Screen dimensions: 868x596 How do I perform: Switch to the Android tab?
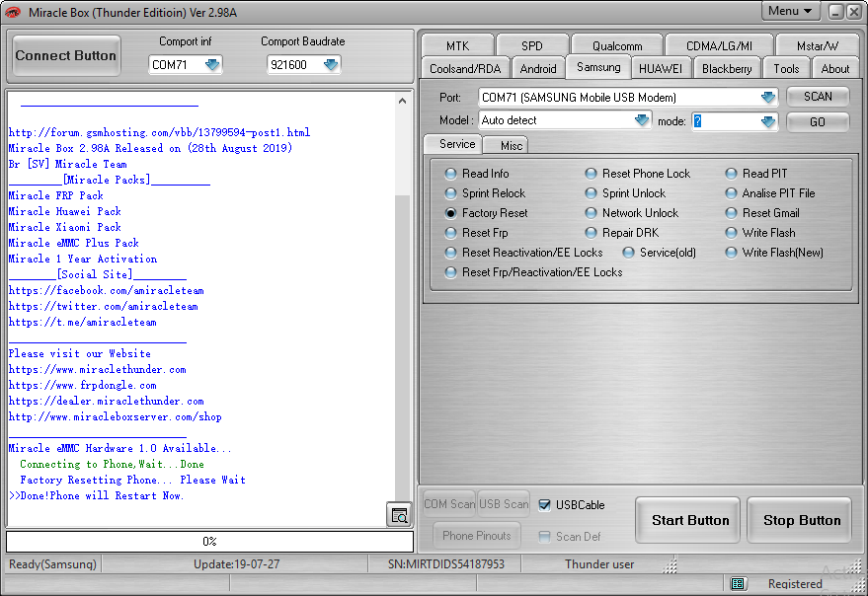point(538,69)
